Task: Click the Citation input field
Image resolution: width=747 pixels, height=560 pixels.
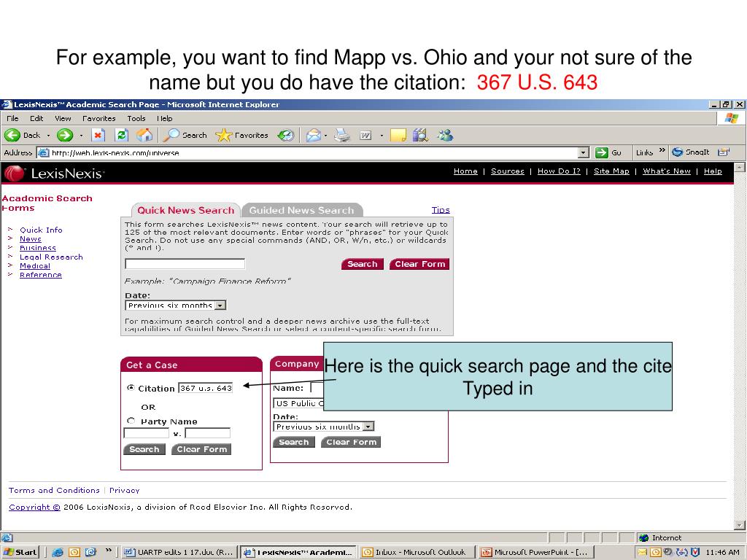Action: tap(205, 388)
